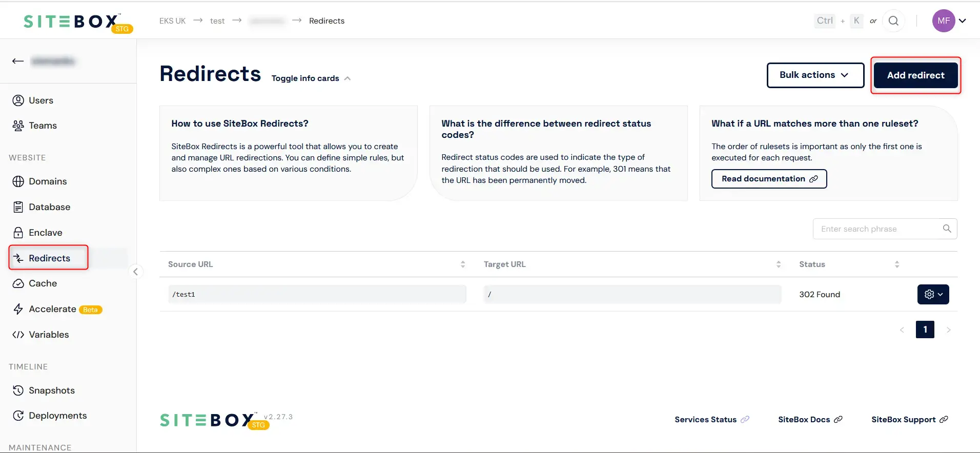Open the Cache icon in sidebar
Image resolution: width=980 pixels, height=453 pixels.
18,283
